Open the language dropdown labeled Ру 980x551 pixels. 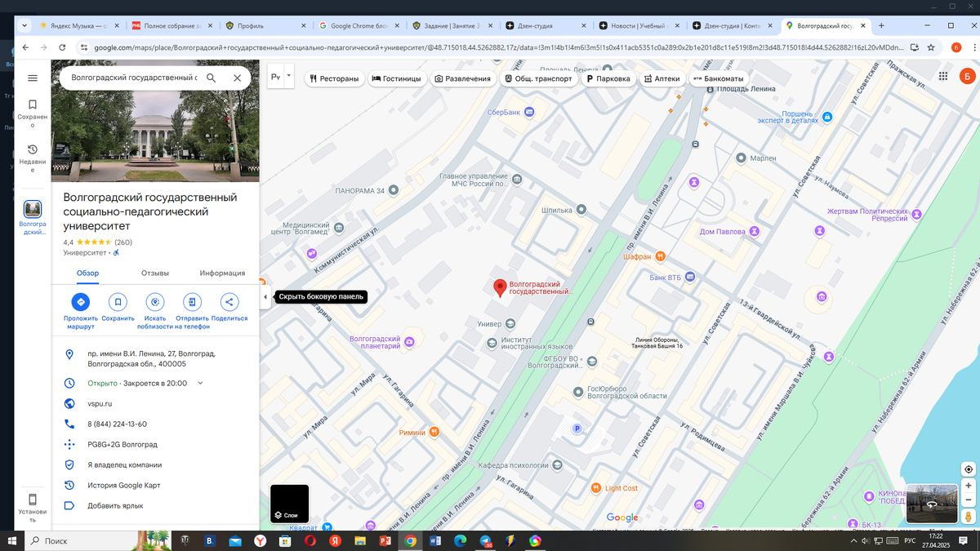coord(280,77)
